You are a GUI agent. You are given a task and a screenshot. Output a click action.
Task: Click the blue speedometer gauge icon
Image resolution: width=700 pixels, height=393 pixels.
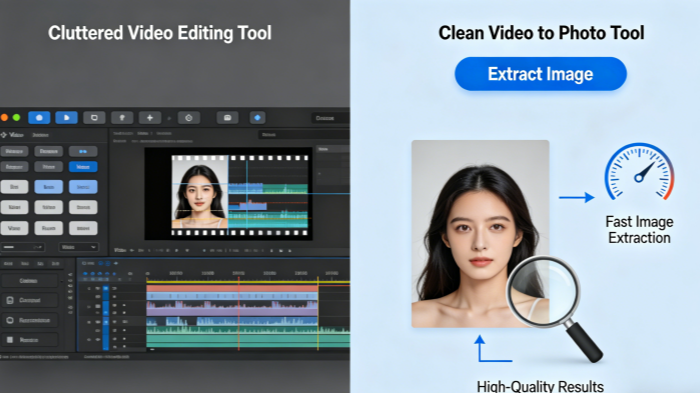[x=639, y=171]
